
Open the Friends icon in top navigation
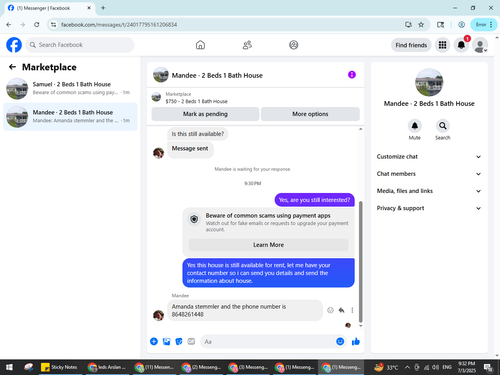[247, 45]
